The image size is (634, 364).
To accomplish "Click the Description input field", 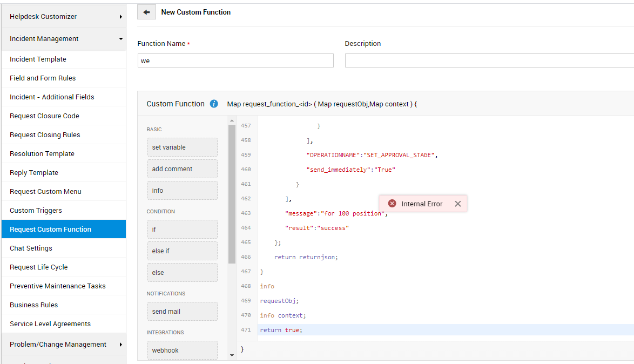I will coord(489,60).
